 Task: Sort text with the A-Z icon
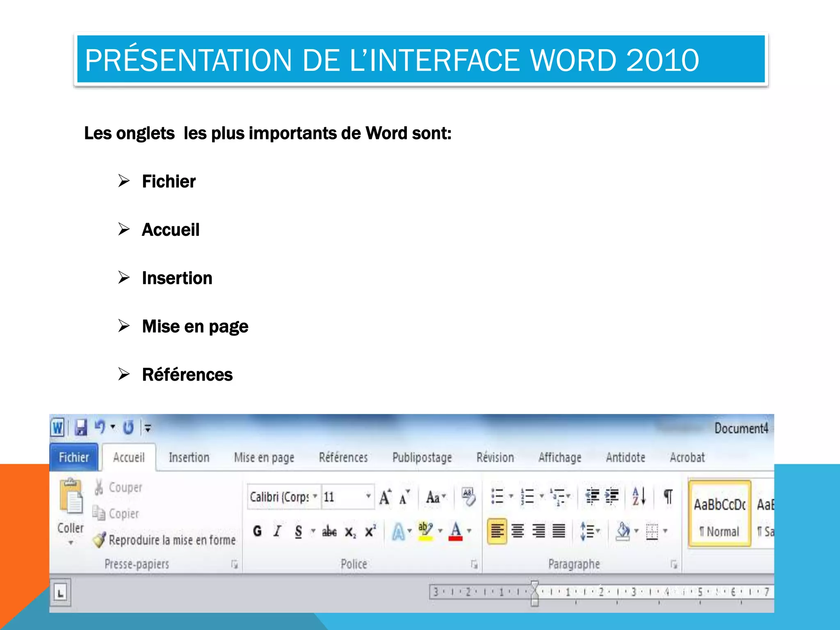click(x=639, y=496)
